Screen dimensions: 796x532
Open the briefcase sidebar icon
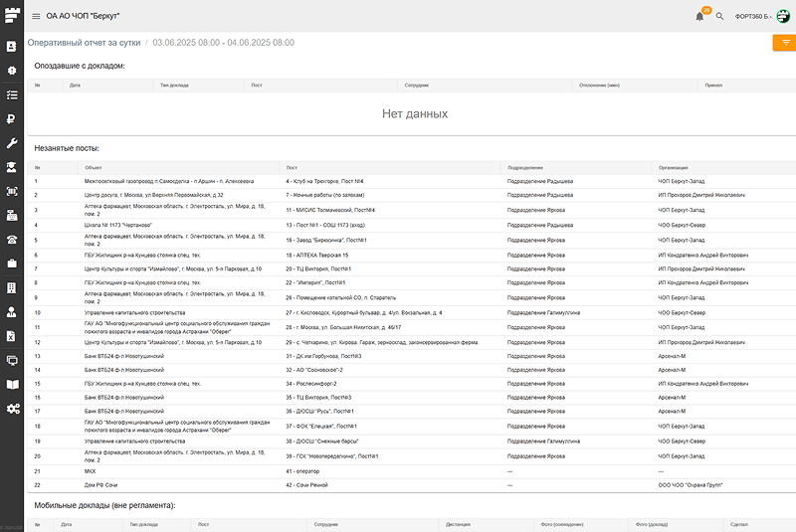pos(12,264)
